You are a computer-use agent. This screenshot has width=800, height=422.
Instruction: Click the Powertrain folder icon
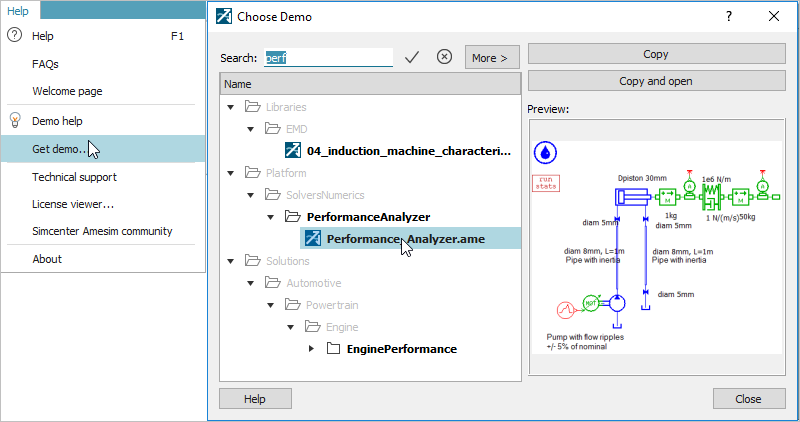click(x=292, y=304)
